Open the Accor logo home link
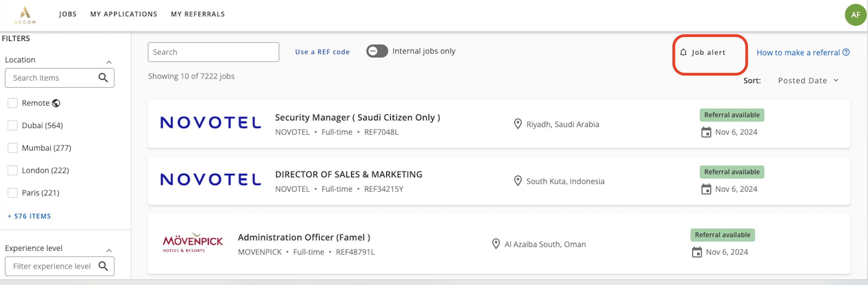 point(25,15)
